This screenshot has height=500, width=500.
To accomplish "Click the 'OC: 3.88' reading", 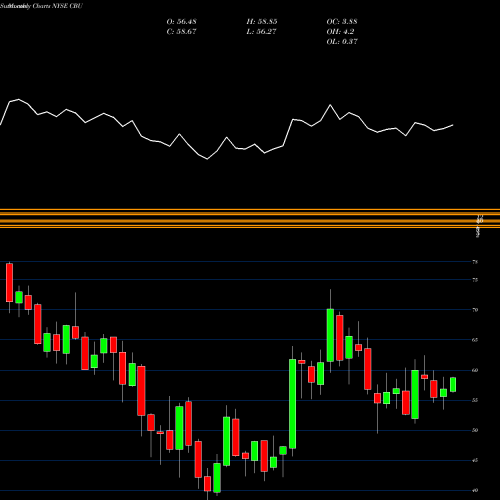I will tap(342, 22).
